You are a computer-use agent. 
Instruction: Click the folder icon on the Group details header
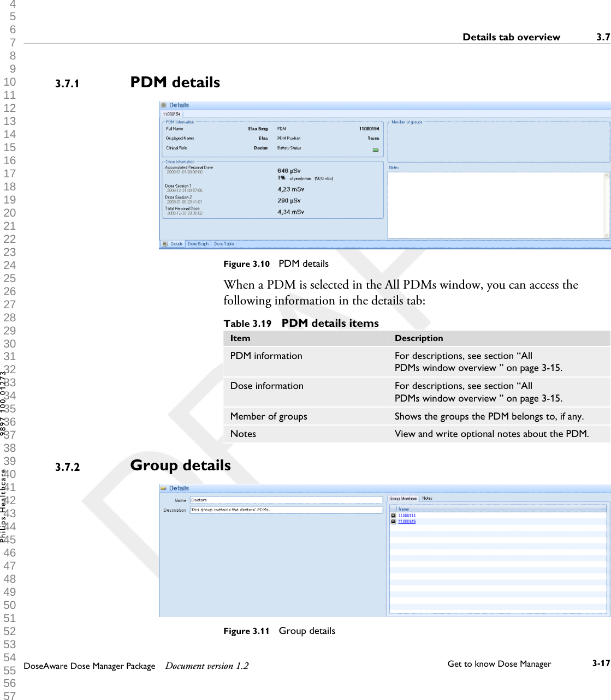[163, 488]
